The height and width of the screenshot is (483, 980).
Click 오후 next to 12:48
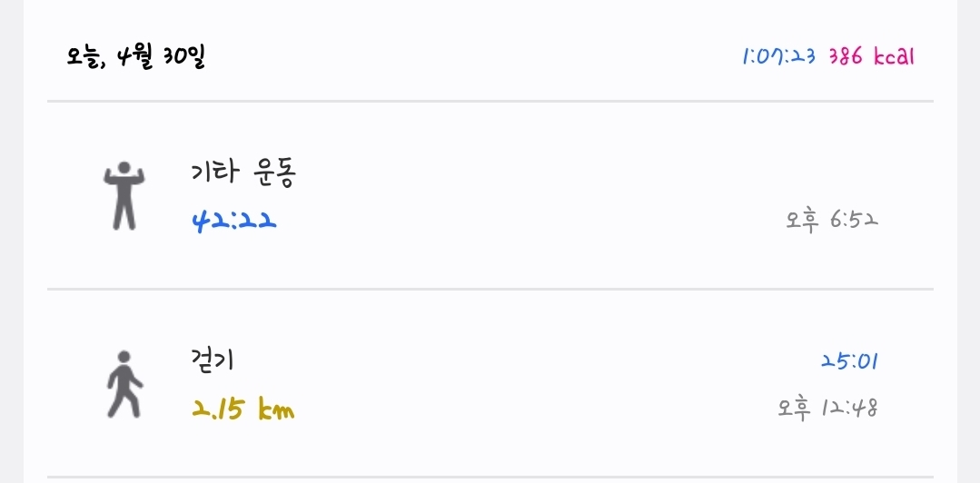coord(794,409)
